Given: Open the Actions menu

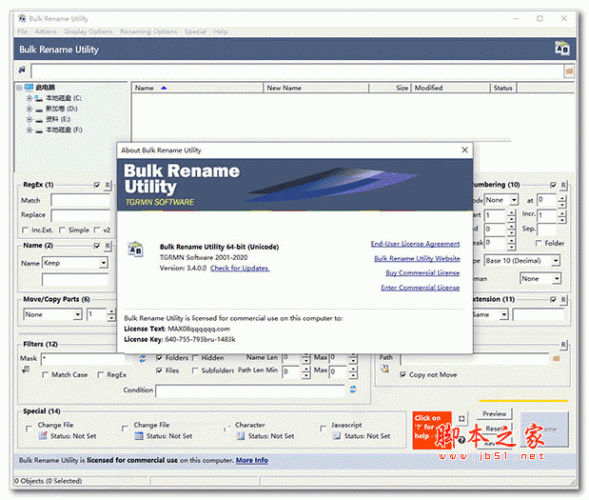Looking at the screenshot, I should [x=46, y=32].
